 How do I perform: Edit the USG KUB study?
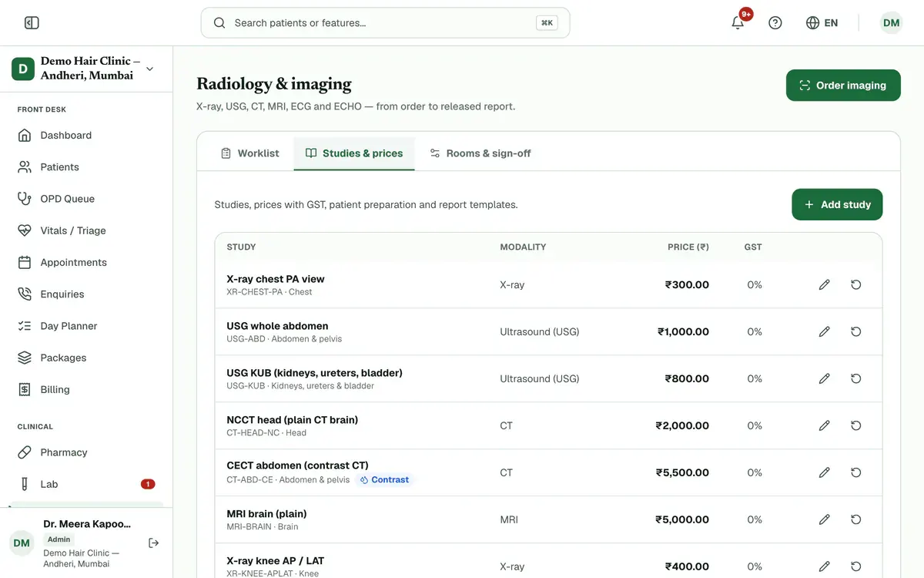(x=825, y=379)
